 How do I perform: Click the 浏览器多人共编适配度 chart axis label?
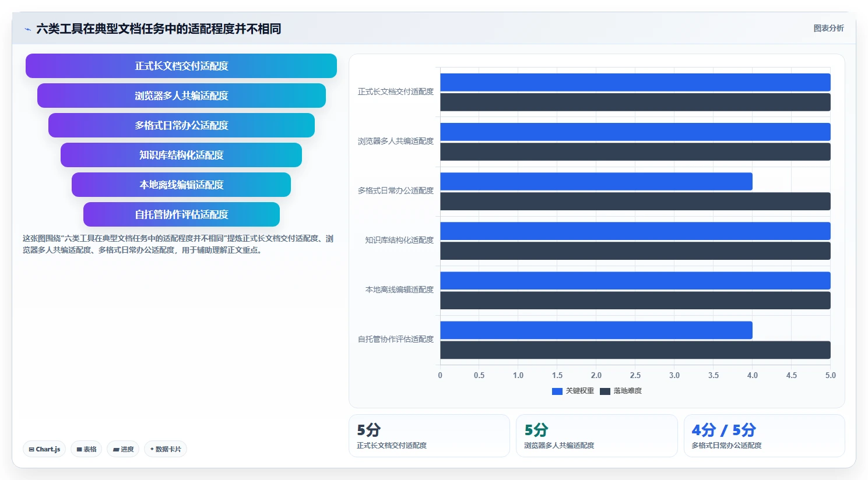(396, 141)
